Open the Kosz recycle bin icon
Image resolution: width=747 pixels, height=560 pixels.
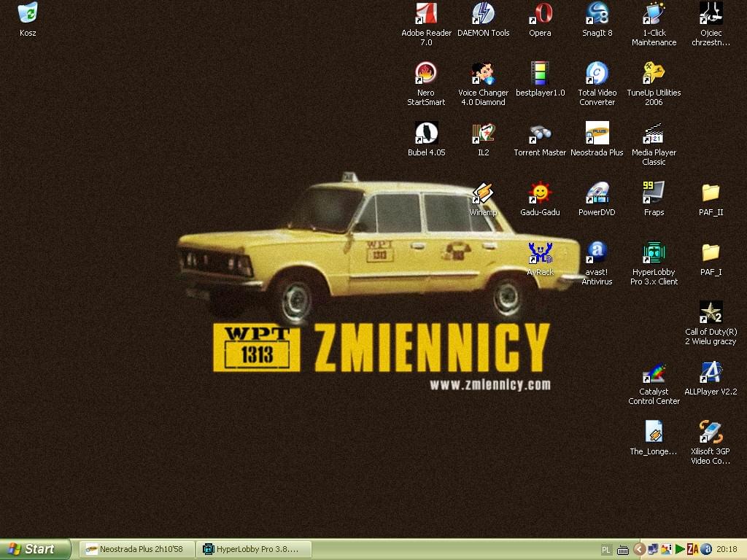[28, 13]
